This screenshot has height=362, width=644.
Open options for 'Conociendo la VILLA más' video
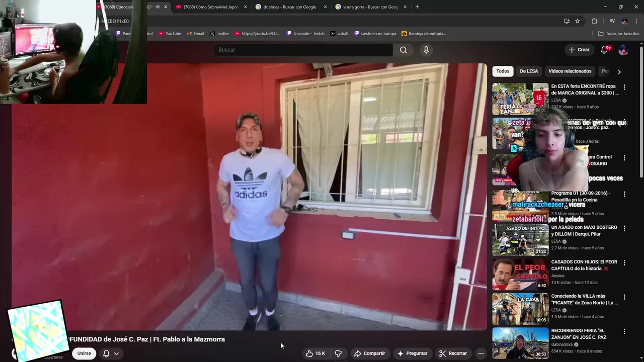624,297
